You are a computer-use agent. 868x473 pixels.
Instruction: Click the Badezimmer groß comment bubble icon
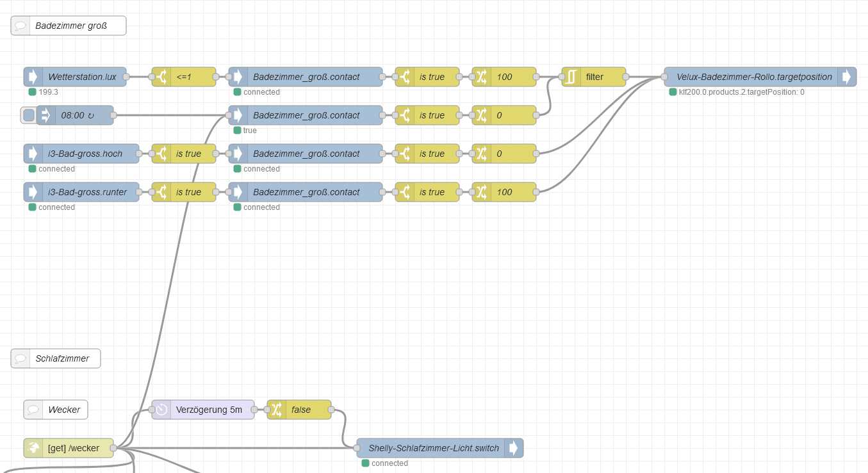click(x=20, y=26)
